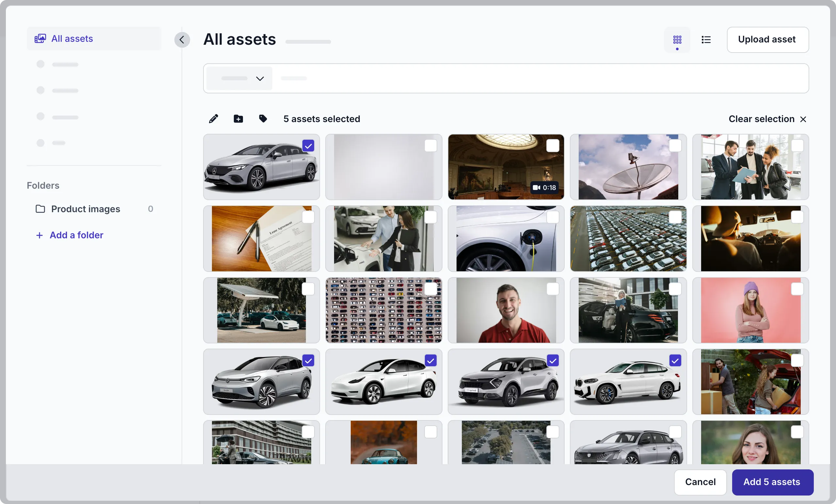Image resolution: width=836 pixels, height=504 pixels.
Task: Click the Product images folder icon
Action: (x=40, y=209)
